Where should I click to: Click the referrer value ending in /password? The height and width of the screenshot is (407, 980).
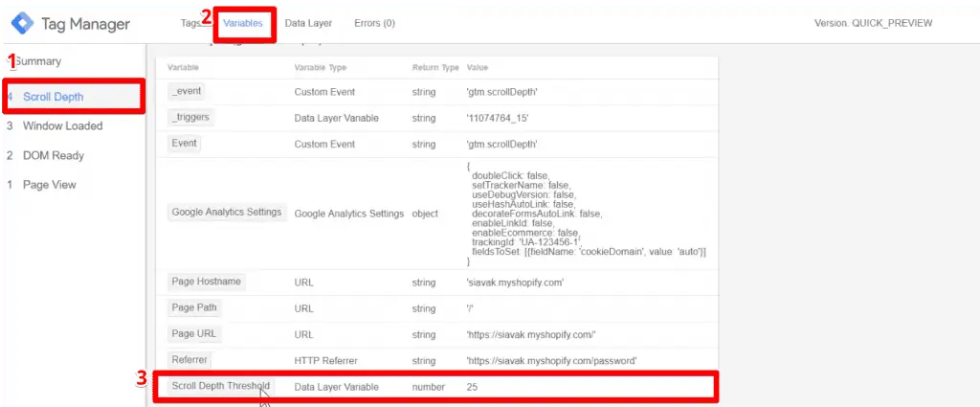coord(551,361)
